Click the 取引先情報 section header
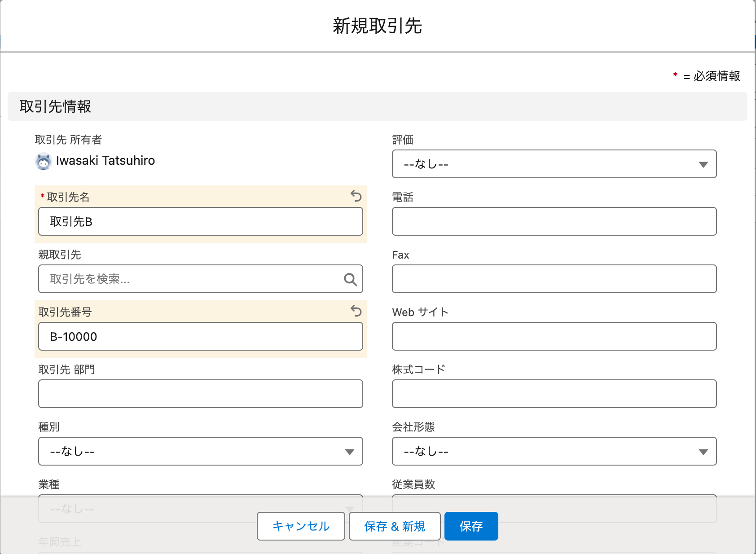Screen dimensions: 756x554 [x=55, y=106]
